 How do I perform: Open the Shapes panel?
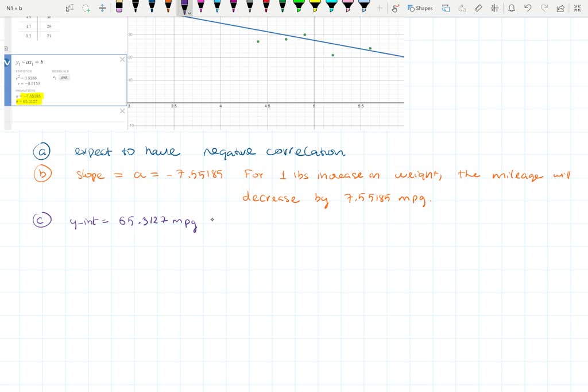click(420, 8)
